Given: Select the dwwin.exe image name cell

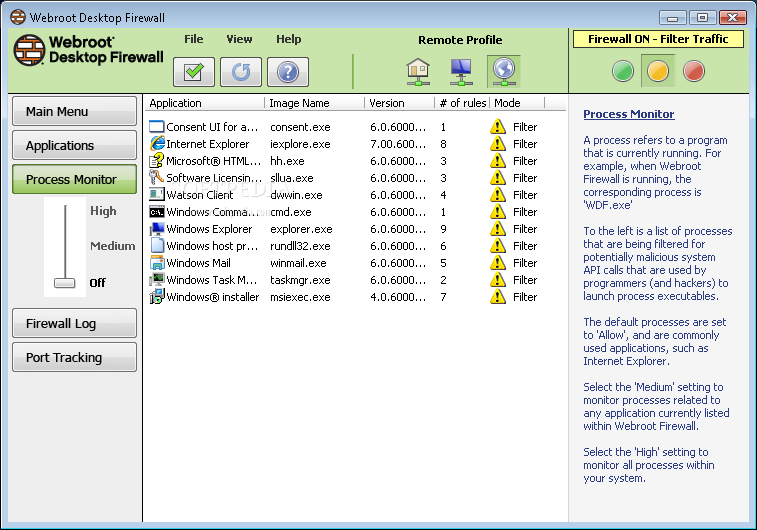Looking at the screenshot, I should click(x=296, y=195).
